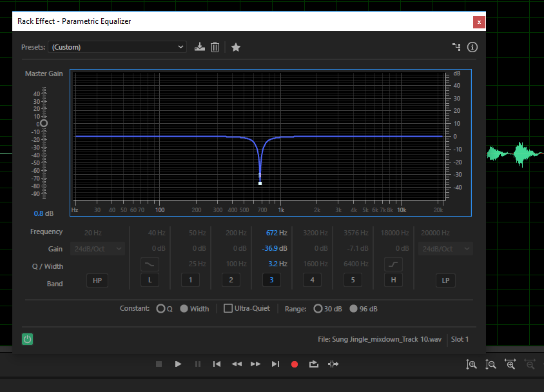This screenshot has height=392, width=544.
Task: Click the red Record button
Action: tap(295, 364)
